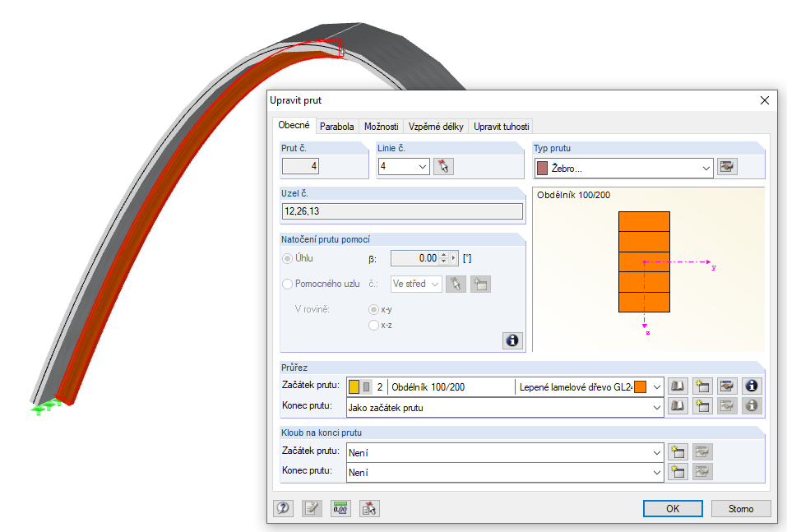The height and width of the screenshot is (532, 787).
Task: Click orange material color swatch
Action: [x=640, y=386]
